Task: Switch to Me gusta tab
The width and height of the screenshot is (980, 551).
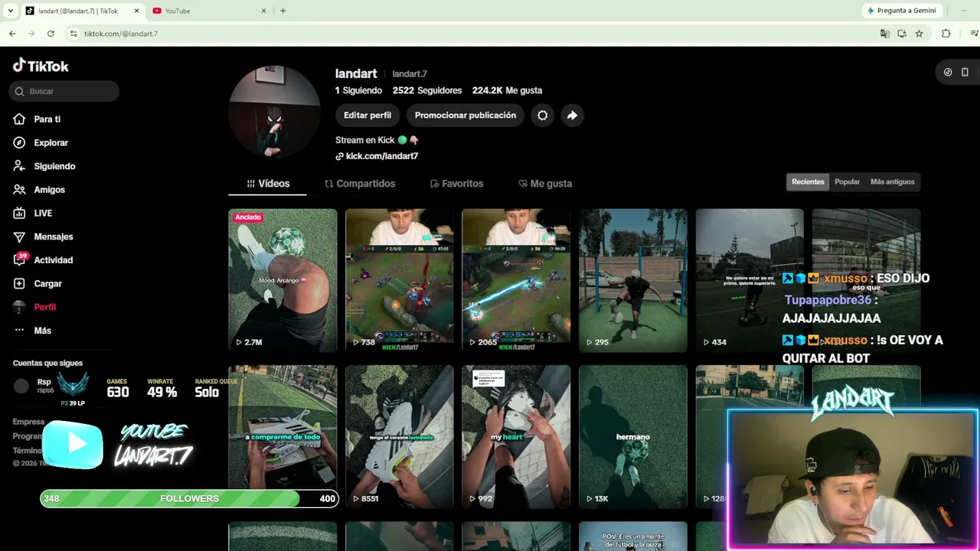Action: click(x=545, y=184)
